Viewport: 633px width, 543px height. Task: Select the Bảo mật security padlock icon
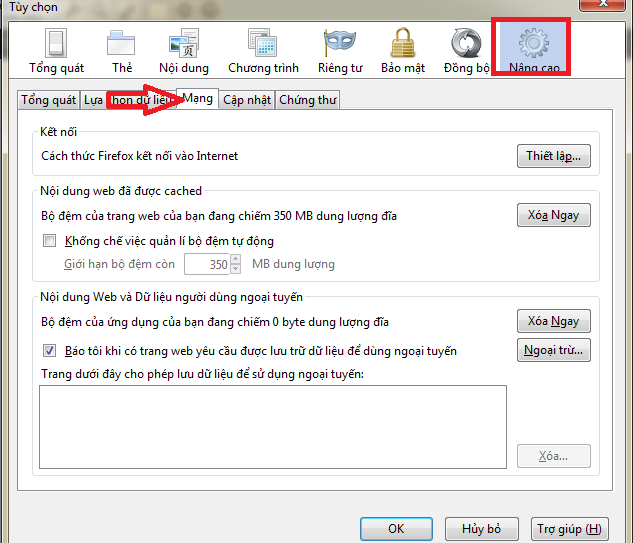tap(404, 50)
